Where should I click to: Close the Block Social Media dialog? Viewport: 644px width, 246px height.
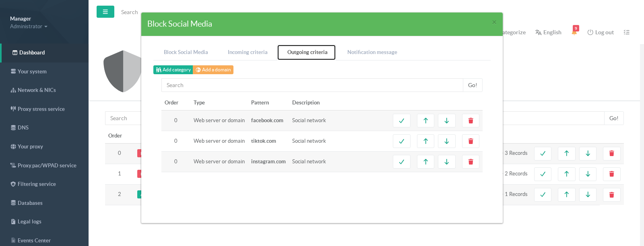point(494,22)
